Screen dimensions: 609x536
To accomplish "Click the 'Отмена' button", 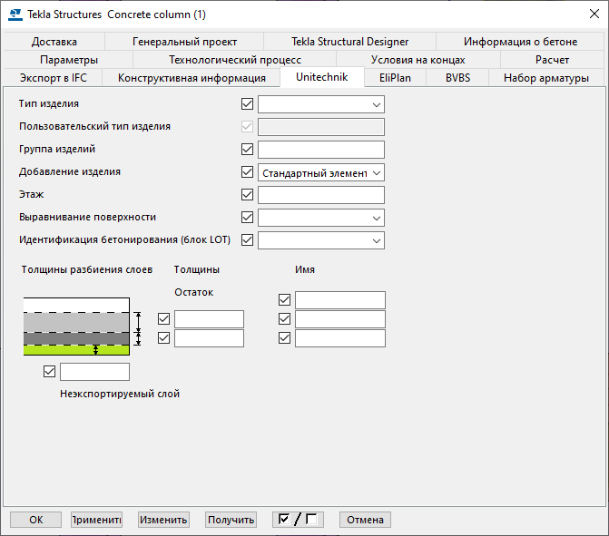I will pos(365,520).
